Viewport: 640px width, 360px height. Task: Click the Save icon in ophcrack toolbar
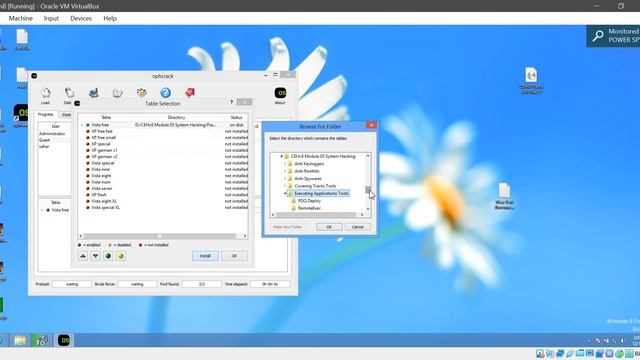(93, 93)
